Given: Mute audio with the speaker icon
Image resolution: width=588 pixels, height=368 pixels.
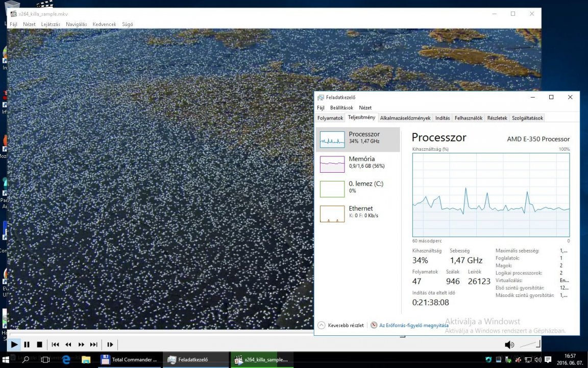Looking at the screenshot, I should (x=509, y=344).
